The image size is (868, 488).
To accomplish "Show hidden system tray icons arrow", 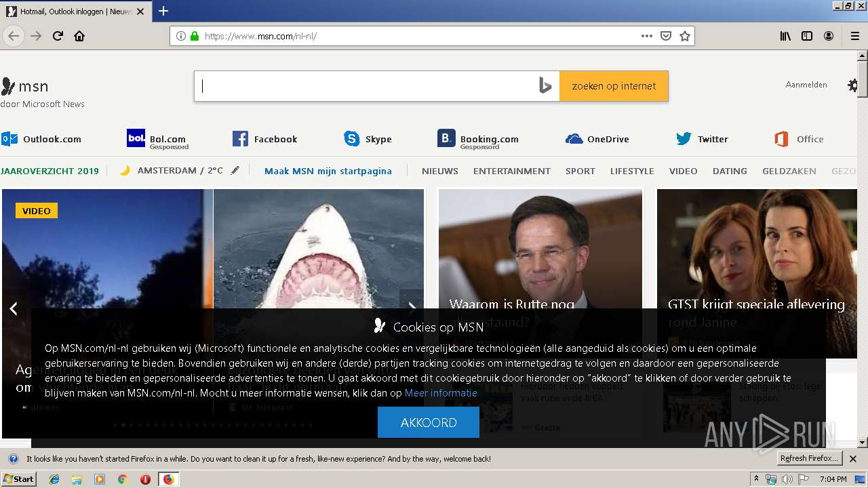I will (x=757, y=479).
